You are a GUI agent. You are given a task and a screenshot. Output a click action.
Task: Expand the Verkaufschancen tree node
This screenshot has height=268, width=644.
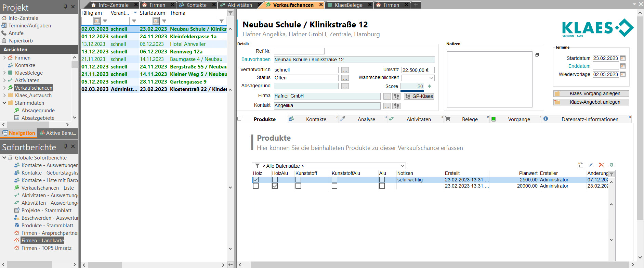point(4,88)
